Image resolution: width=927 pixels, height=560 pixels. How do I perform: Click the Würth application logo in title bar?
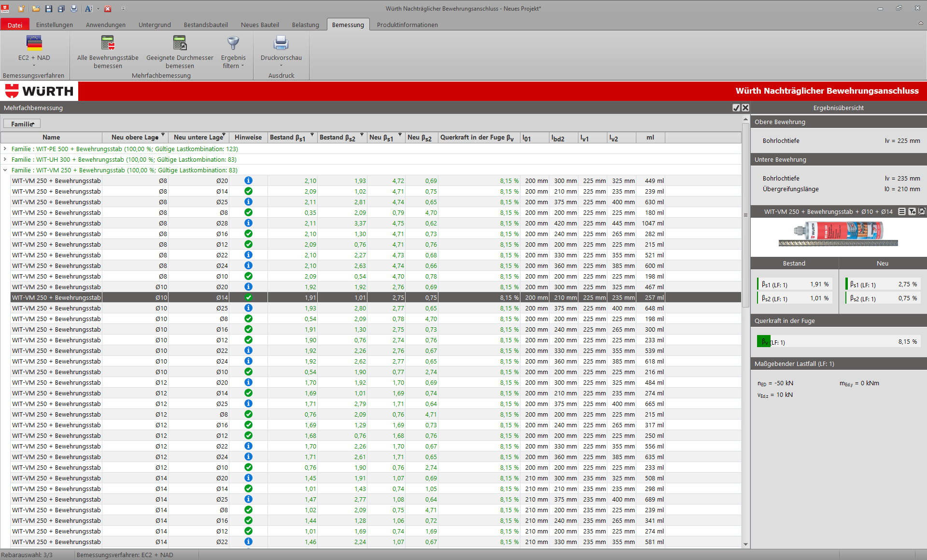pyautogui.click(x=5, y=9)
